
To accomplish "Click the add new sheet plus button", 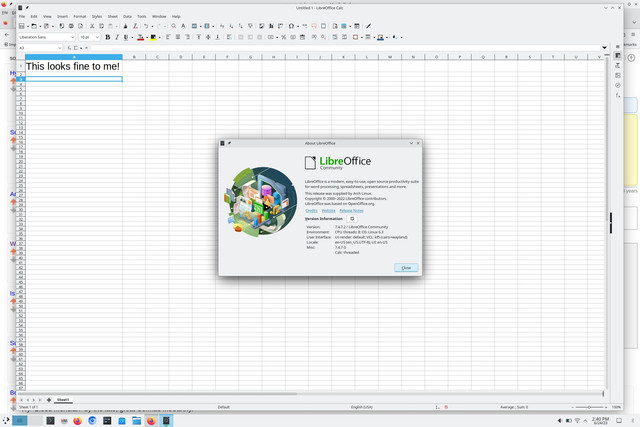I will [x=49, y=400].
